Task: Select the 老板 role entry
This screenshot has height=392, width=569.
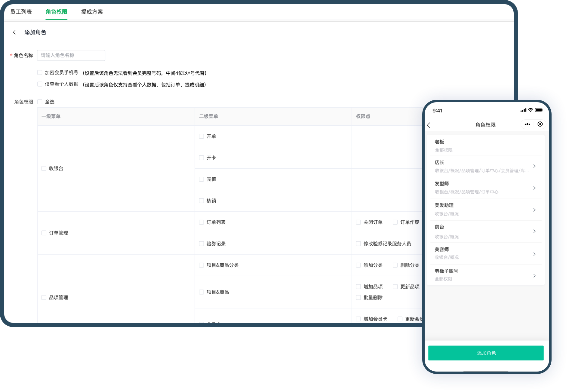Action: click(x=486, y=145)
